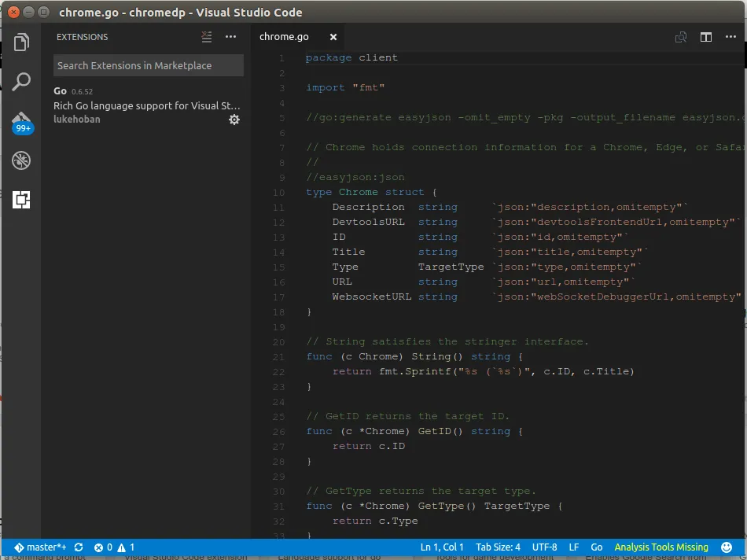
Task: Open the Debug view in activity bar
Action: [21, 161]
